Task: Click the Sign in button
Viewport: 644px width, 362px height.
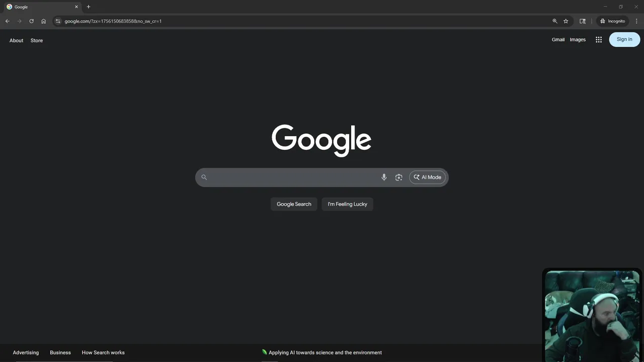Action: (x=624, y=39)
